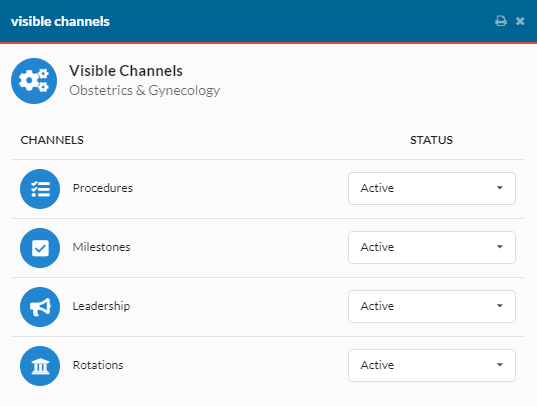Click the Milestones checkbox icon
The width and height of the screenshot is (537, 406).
tap(40, 248)
